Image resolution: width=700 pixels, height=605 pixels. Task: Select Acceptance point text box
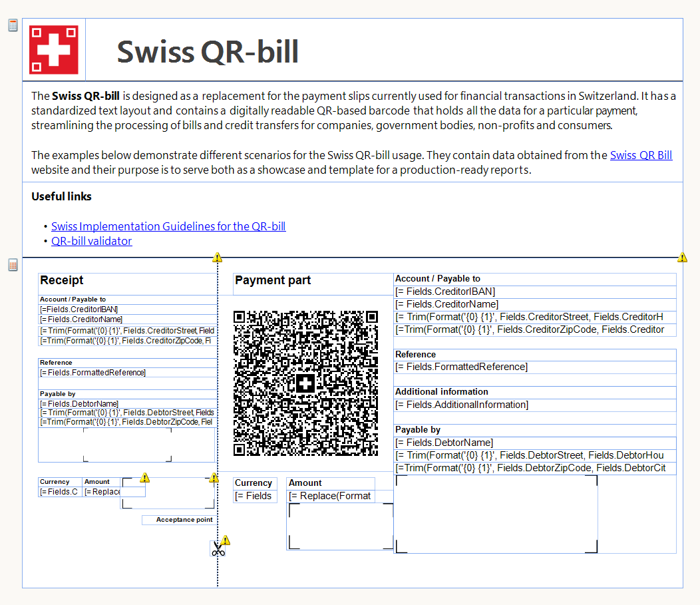(180, 520)
